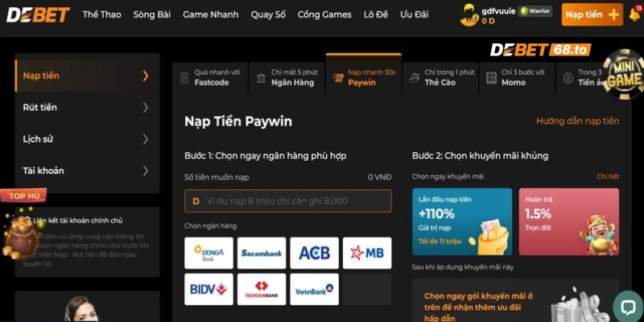Switch to the Thẻ Cào deposit tab

point(440,77)
